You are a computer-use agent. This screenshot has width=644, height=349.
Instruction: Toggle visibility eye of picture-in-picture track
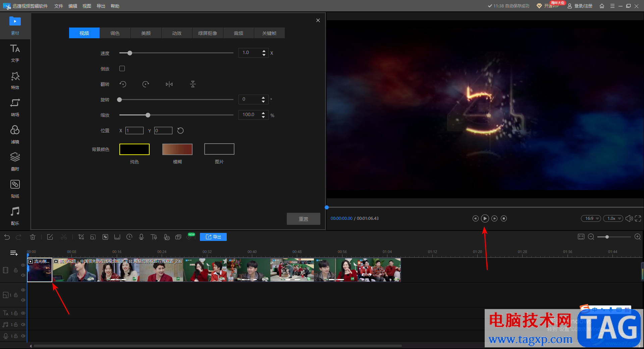(23, 290)
